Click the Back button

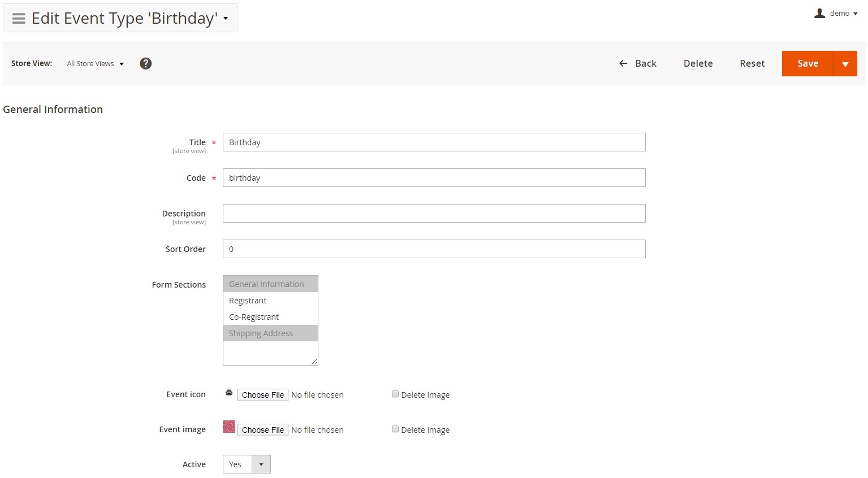(638, 63)
